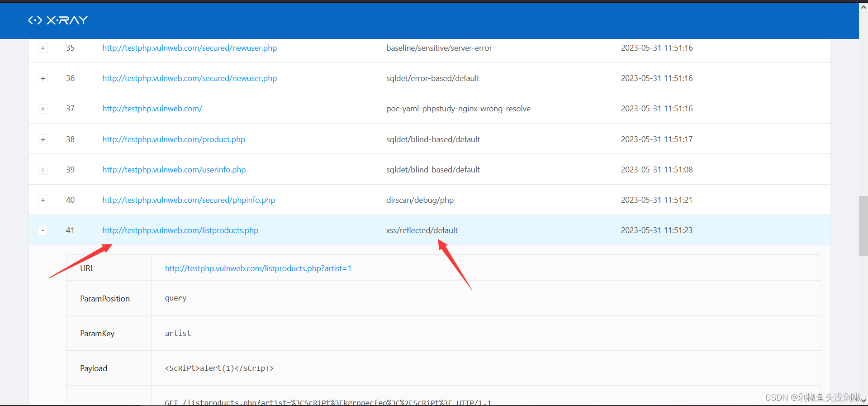Expand row 40 phpinfo.php entry
This screenshot has height=406, width=868.
tap(43, 200)
